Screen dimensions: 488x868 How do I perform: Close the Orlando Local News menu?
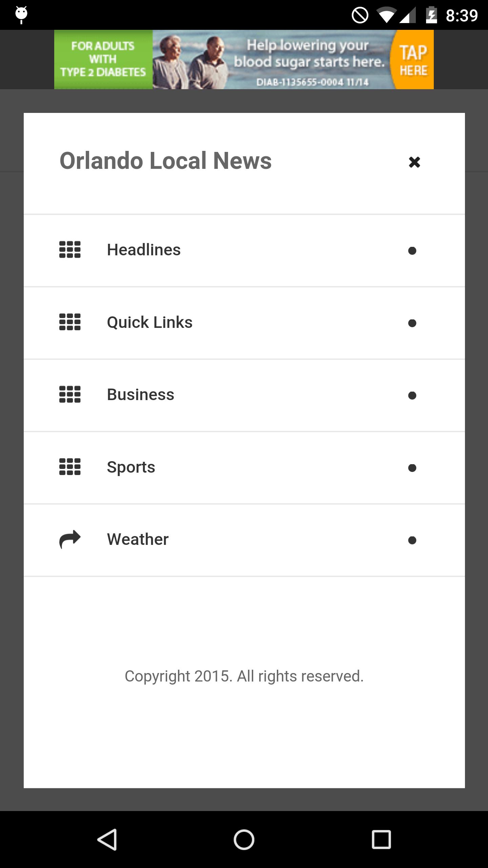coord(414,162)
